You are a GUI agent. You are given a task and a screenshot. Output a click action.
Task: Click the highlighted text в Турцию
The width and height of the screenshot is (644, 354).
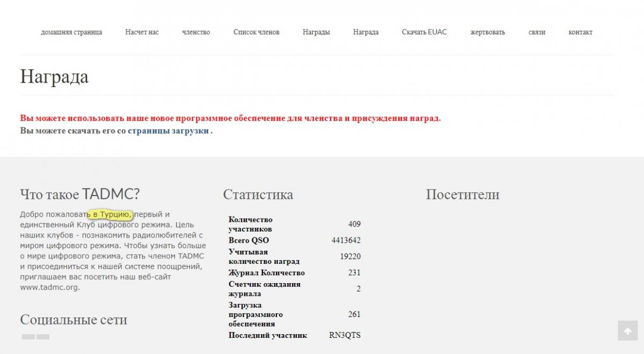point(110,214)
